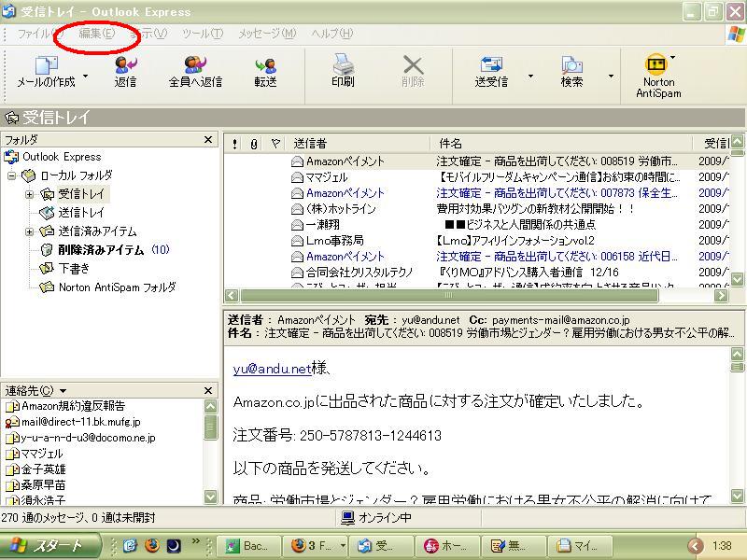Click the 印刷 print icon

click(343, 64)
